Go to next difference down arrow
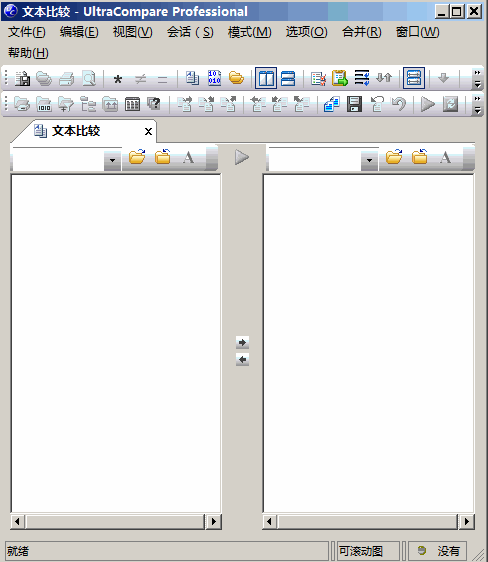 tap(444, 78)
